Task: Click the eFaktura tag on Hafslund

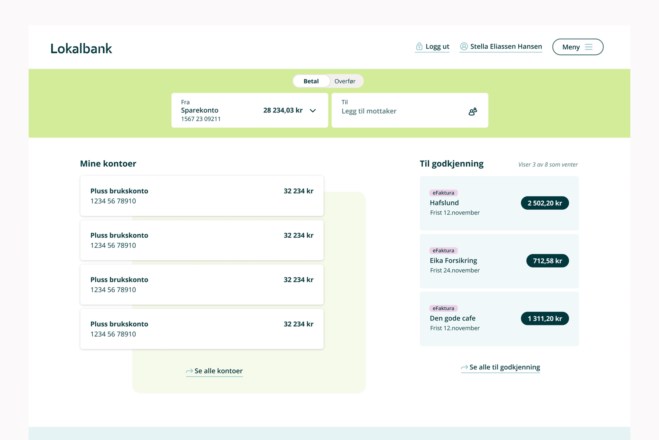Action: click(443, 192)
